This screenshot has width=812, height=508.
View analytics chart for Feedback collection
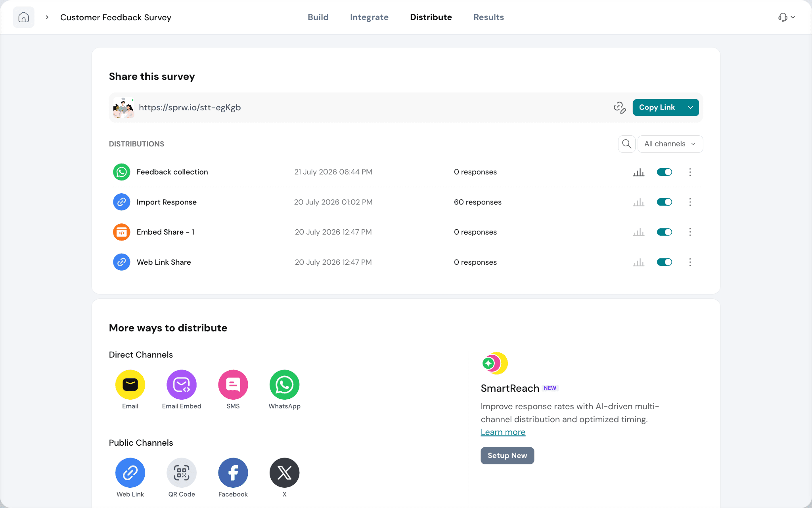click(638, 172)
